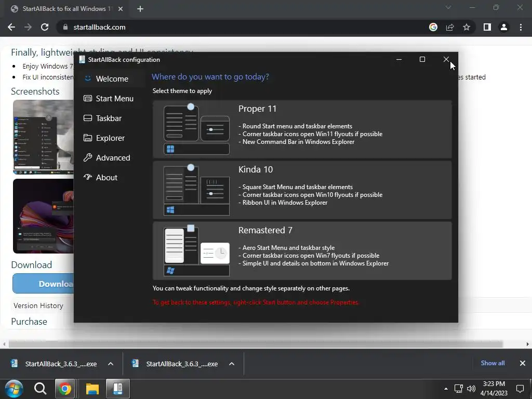Viewport: 532px width, 399px height.
Task: Apply the Proper 11 theme
Action: coord(302,129)
